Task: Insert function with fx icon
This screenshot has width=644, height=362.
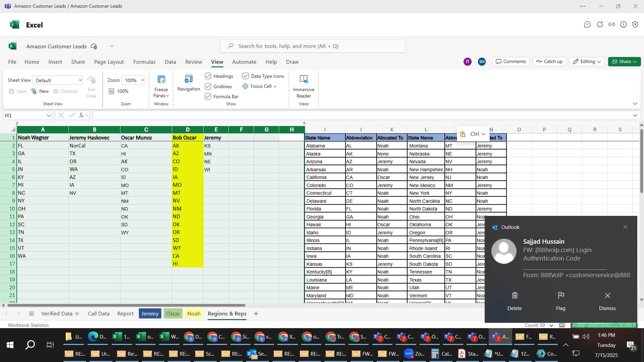Action: point(81,115)
